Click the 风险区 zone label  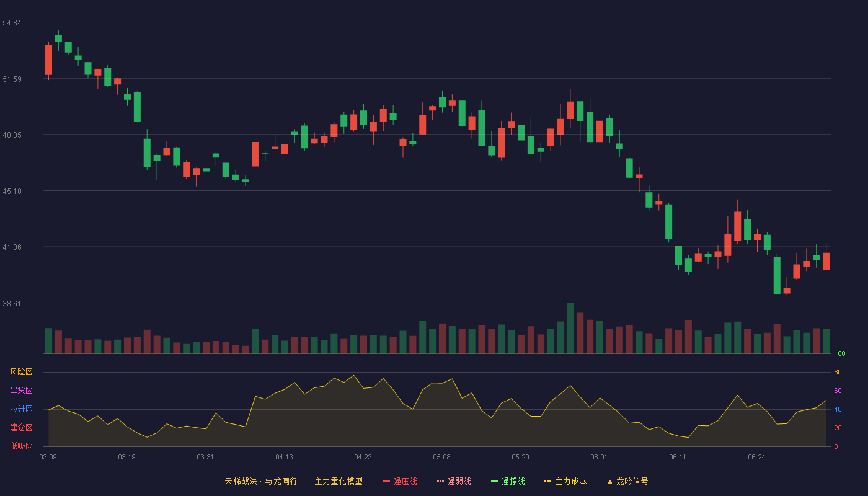coord(22,372)
